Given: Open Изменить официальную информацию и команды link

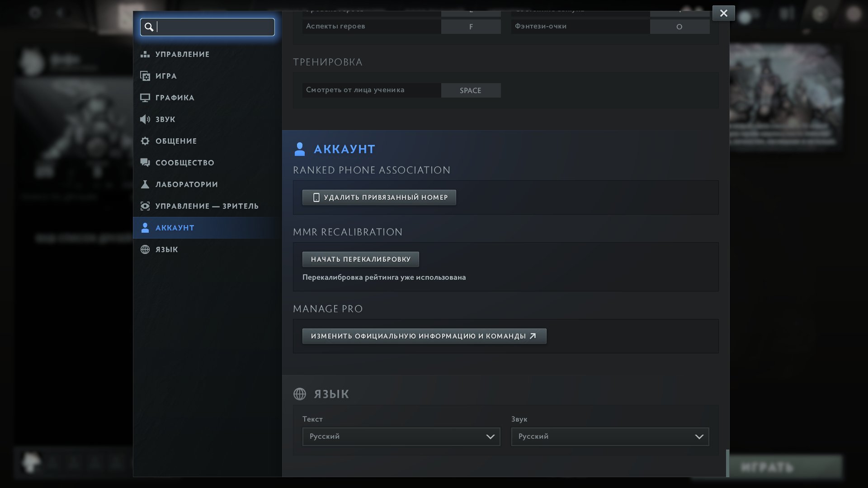Looking at the screenshot, I should (x=424, y=336).
